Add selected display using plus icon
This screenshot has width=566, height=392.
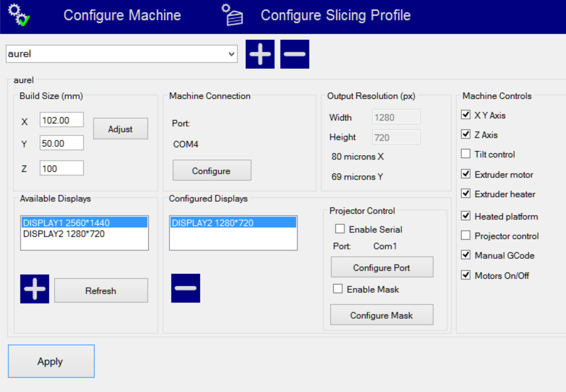(x=35, y=289)
